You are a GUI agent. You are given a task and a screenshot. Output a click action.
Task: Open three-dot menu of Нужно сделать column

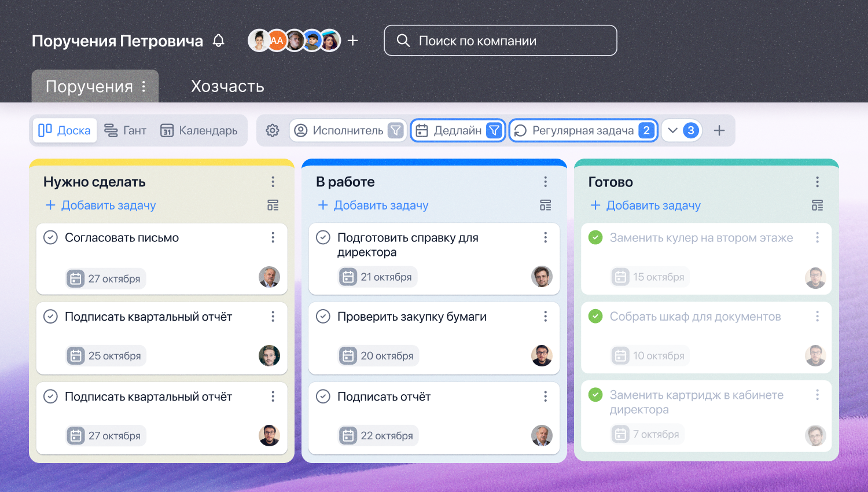click(273, 182)
